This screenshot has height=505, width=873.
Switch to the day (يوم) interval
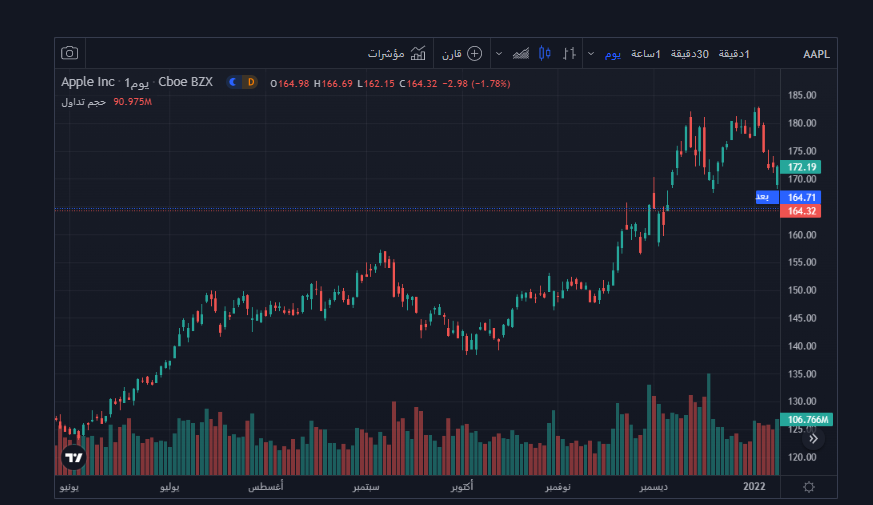tap(612, 54)
